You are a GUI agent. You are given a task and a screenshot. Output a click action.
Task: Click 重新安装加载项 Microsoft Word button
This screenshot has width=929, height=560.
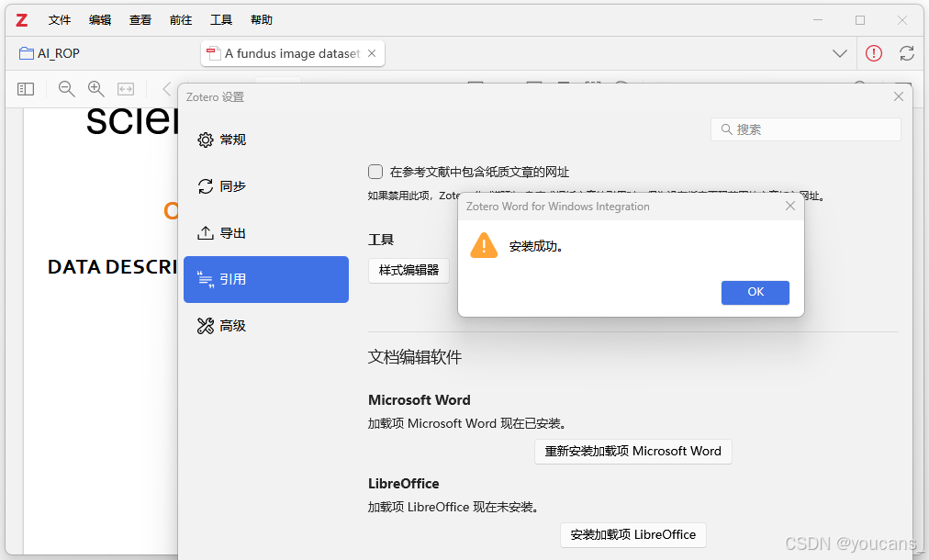point(632,451)
